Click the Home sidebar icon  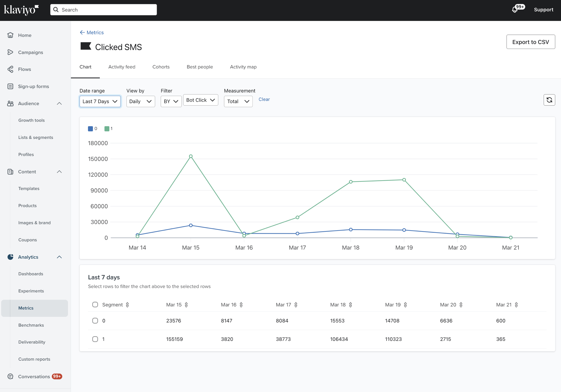pos(11,35)
